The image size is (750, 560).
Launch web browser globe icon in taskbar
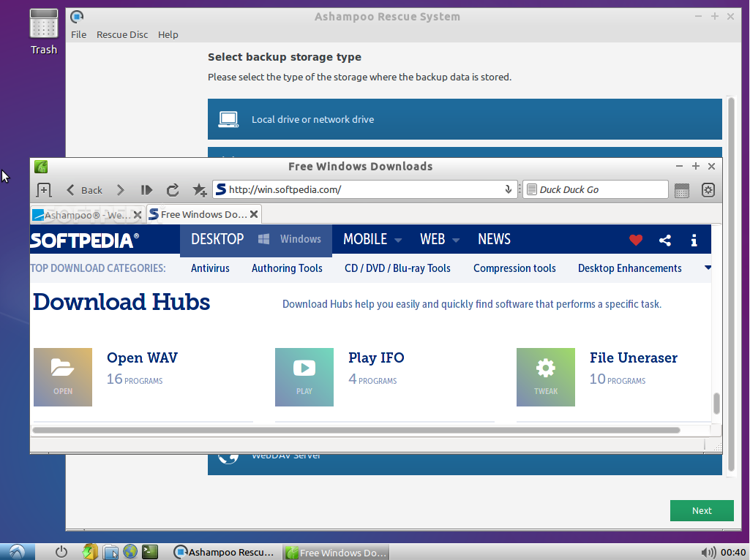tap(130, 551)
